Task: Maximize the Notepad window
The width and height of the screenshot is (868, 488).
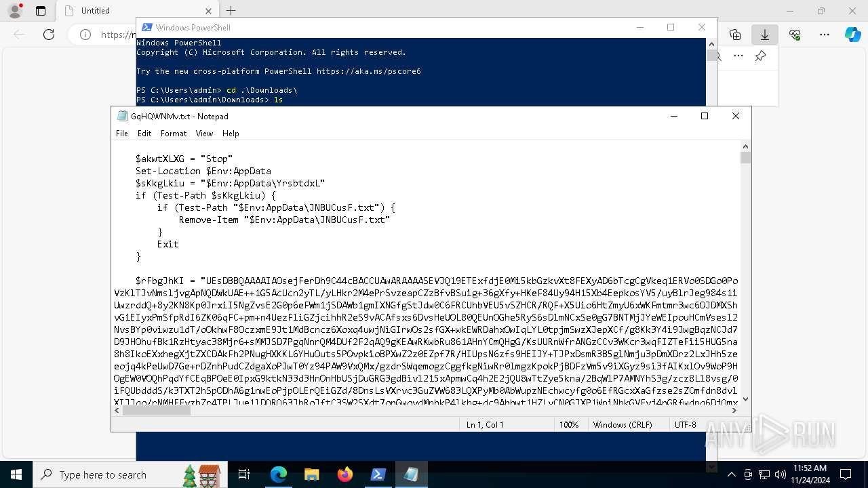Action: click(x=705, y=116)
